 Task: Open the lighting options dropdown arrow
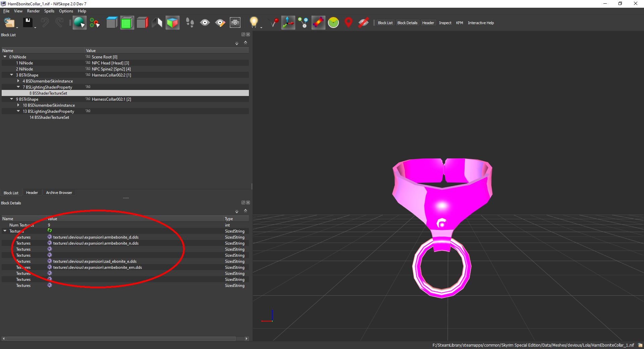pos(261,28)
